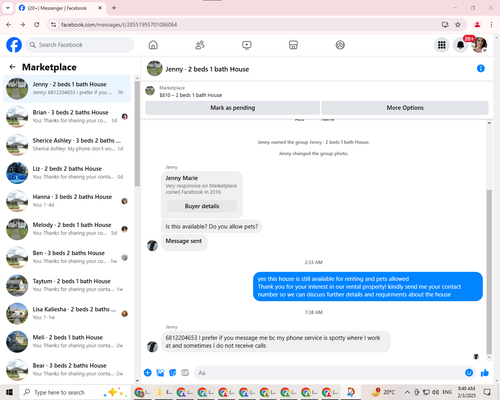Select Taytum - 2 beds 1 bath House conversation

[x=67, y=285]
